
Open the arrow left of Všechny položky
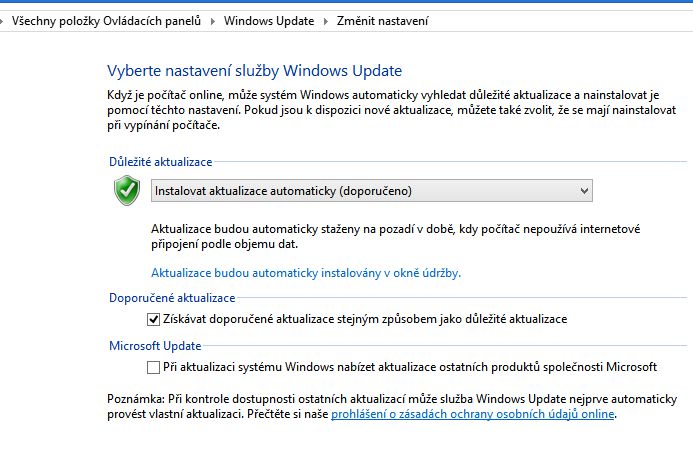pos(2,21)
